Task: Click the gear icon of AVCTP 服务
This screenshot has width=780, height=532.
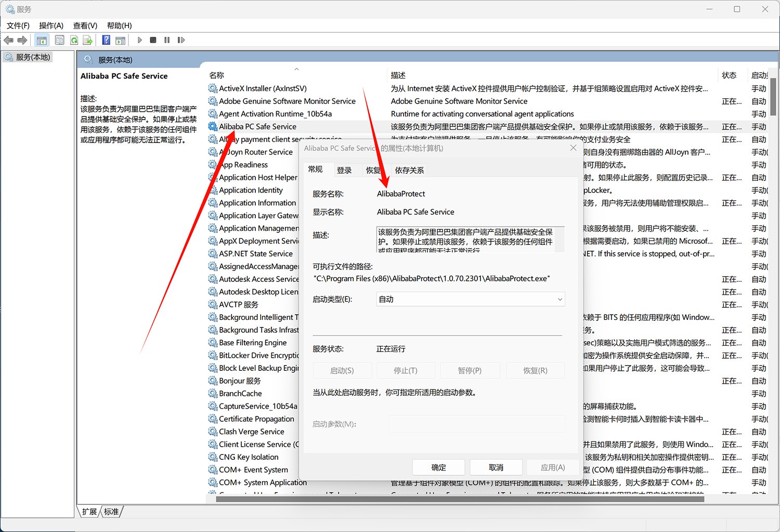Action: pos(213,304)
